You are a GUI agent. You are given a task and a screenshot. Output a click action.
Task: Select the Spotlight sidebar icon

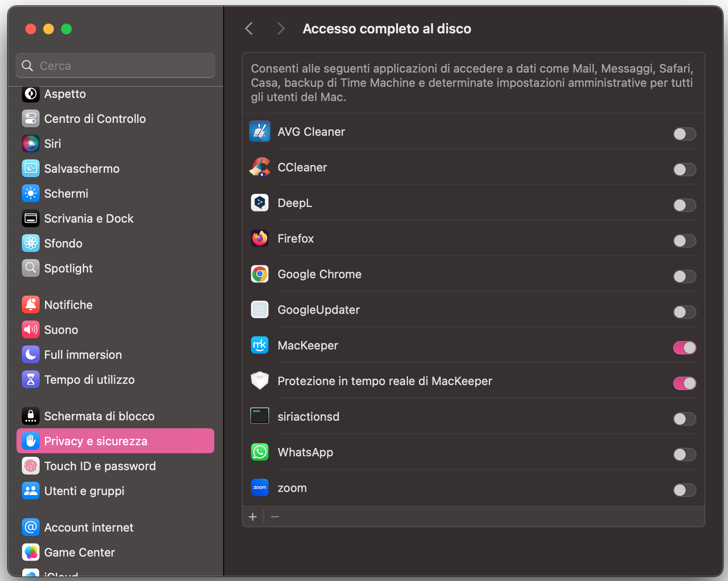coord(30,268)
